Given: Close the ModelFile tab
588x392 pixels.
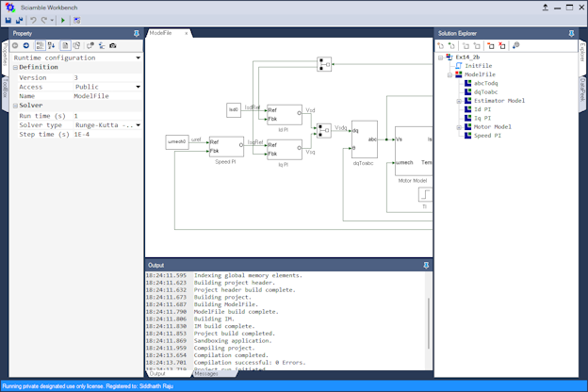Looking at the screenshot, I should [x=186, y=33].
